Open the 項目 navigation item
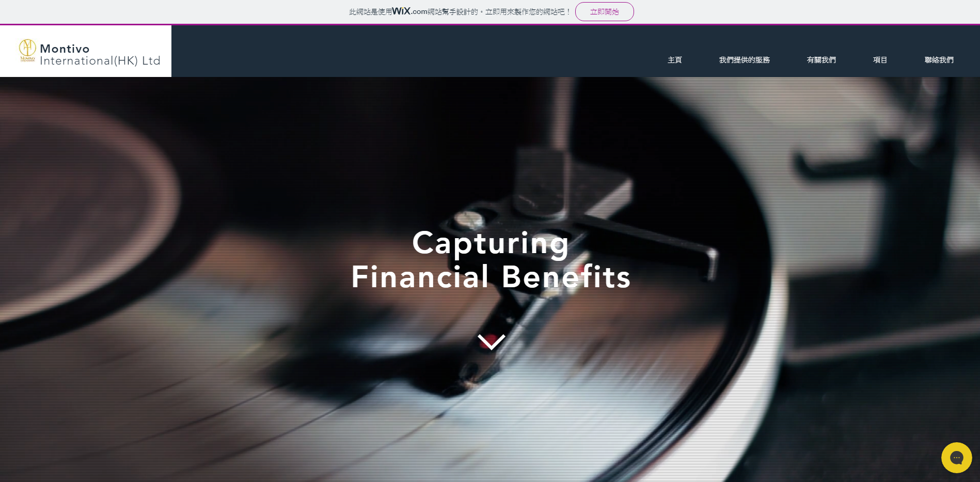This screenshot has width=980, height=482. 880,60
